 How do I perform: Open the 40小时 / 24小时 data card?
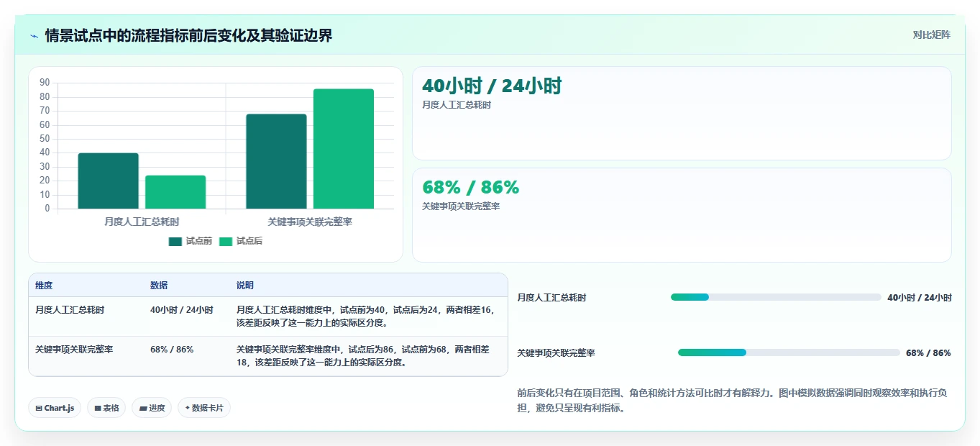pos(682,113)
